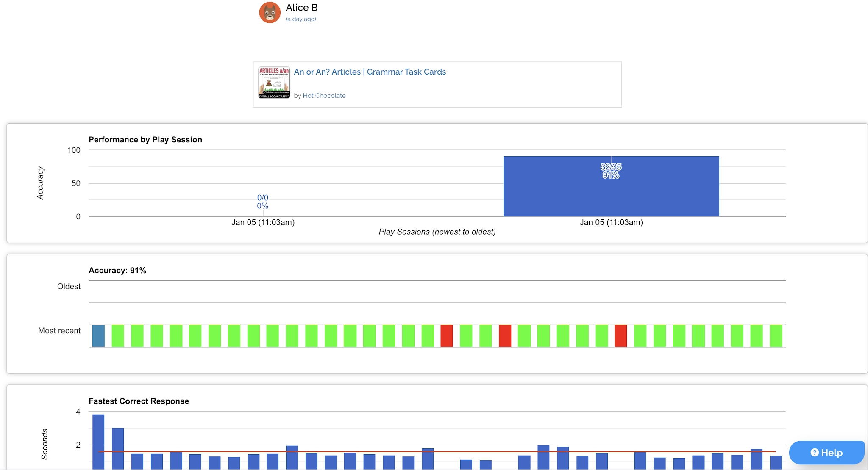
Task: Click the 0/0 0% session label
Action: click(x=262, y=202)
